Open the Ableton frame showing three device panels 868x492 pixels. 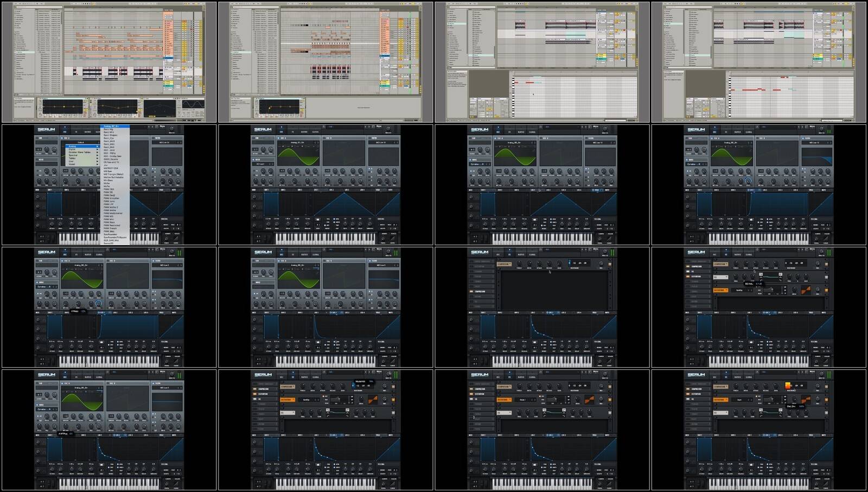pyautogui.click(x=108, y=62)
